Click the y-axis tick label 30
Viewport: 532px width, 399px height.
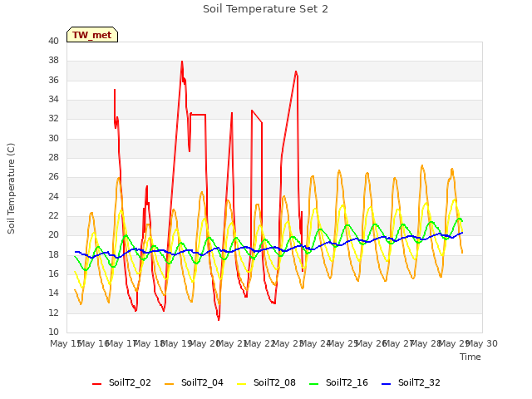(53, 138)
